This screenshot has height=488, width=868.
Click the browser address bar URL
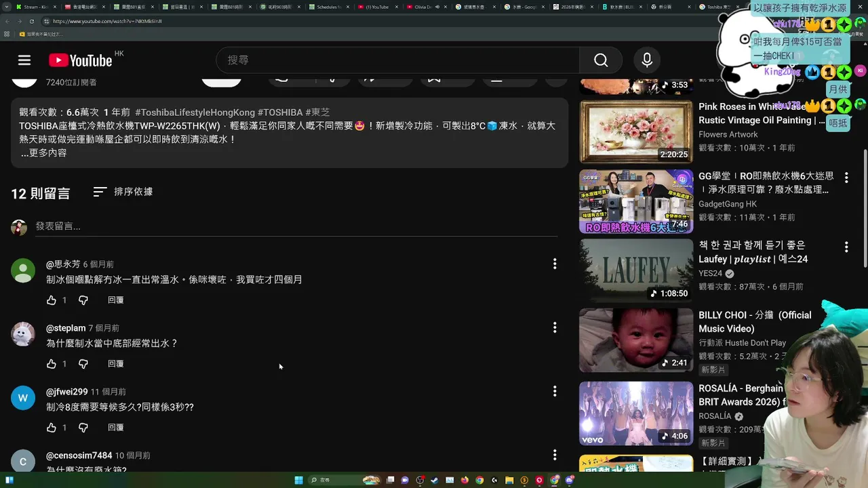[x=107, y=21]
